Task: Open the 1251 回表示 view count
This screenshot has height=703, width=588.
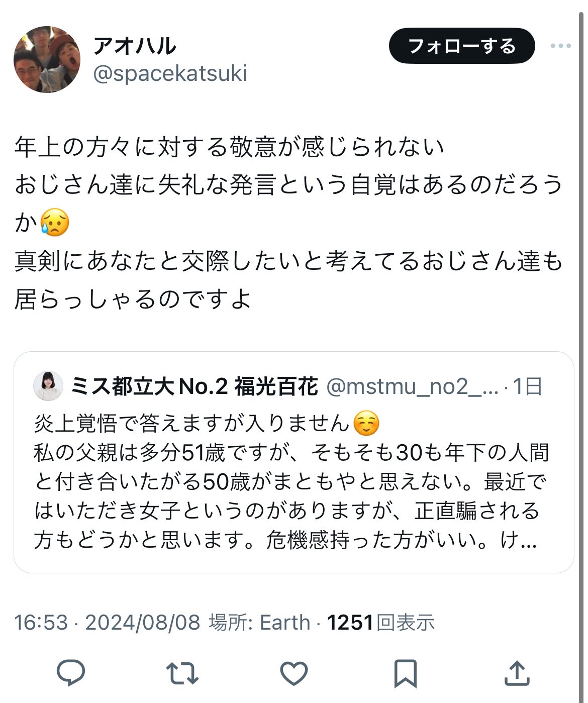Action: (x=380, y=622)
